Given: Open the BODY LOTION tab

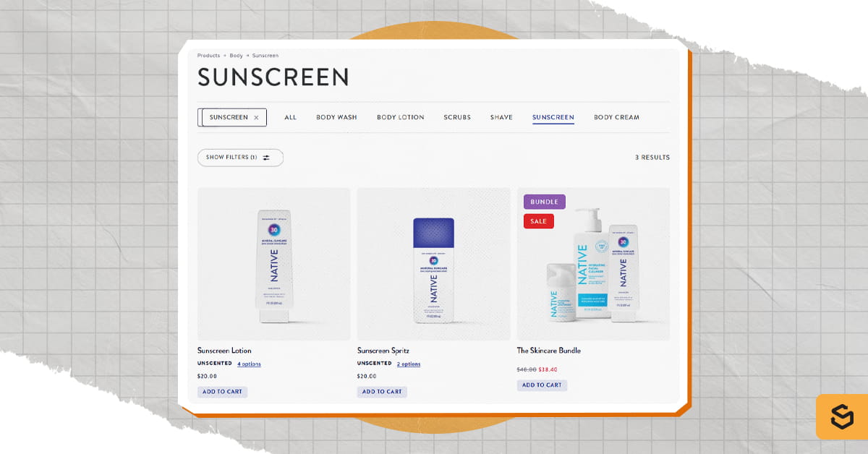Looking at the screenshot, I should 400,117.
